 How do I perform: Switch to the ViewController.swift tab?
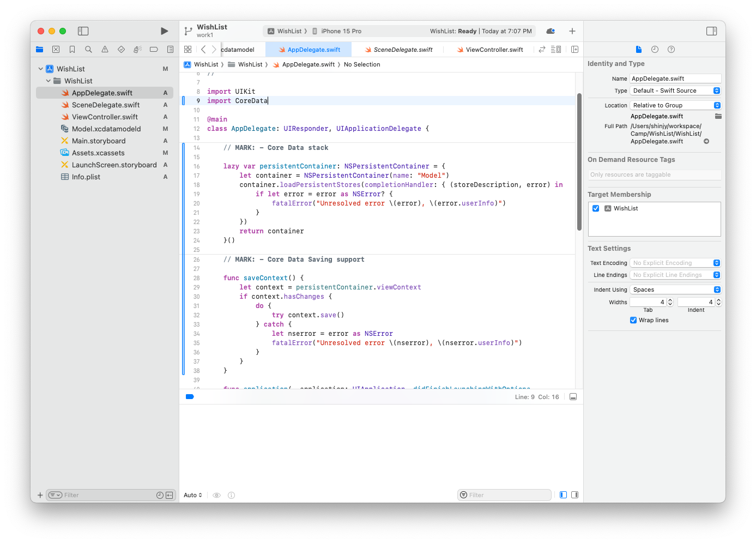pos(489,50)
